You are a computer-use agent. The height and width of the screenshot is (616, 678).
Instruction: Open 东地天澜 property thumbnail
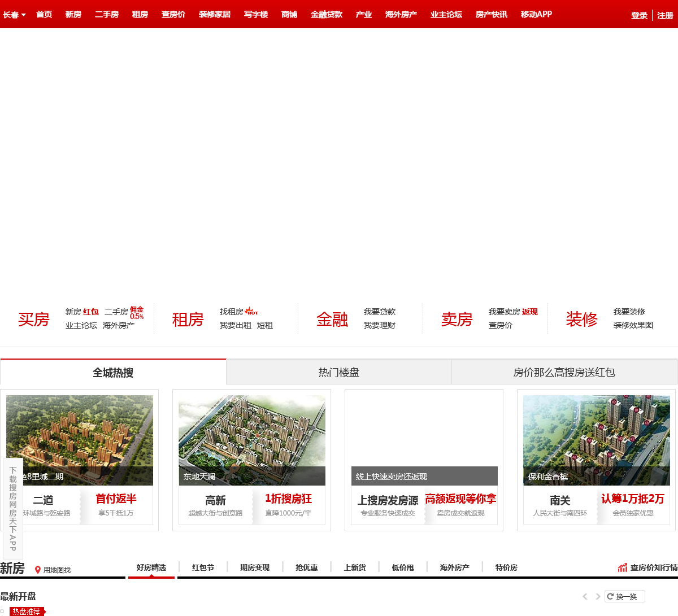[252, 440]
